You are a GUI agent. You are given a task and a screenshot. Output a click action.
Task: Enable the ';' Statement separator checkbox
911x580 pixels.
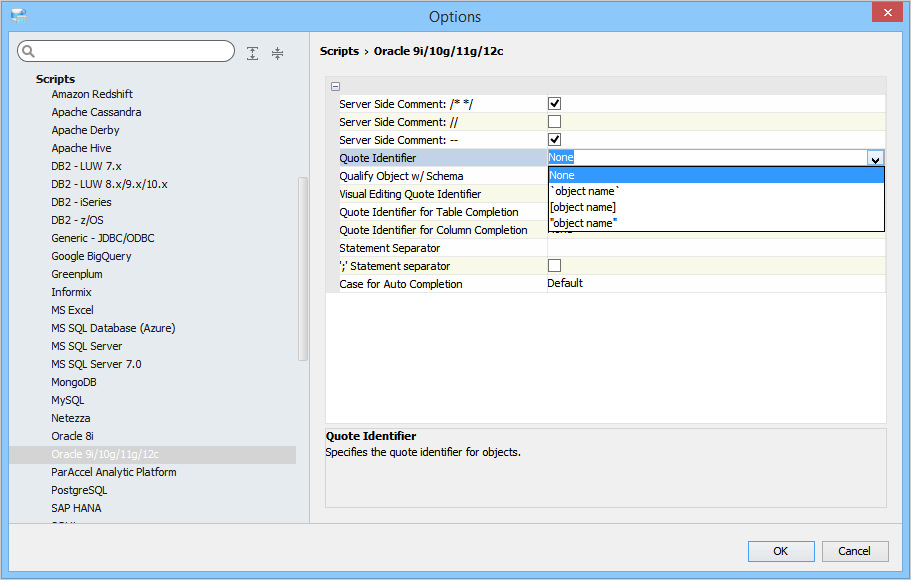tap(554, 265)
